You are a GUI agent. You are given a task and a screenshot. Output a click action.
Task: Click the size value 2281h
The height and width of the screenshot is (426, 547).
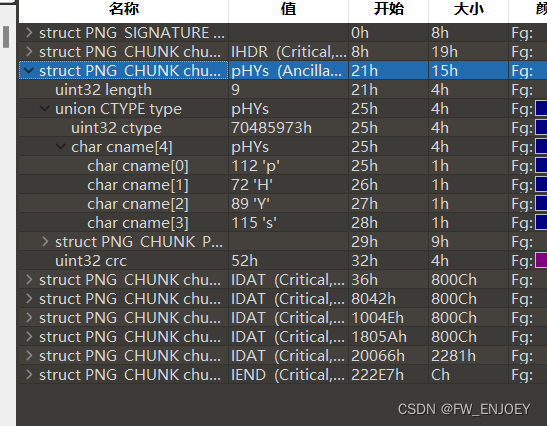point(454,356)
